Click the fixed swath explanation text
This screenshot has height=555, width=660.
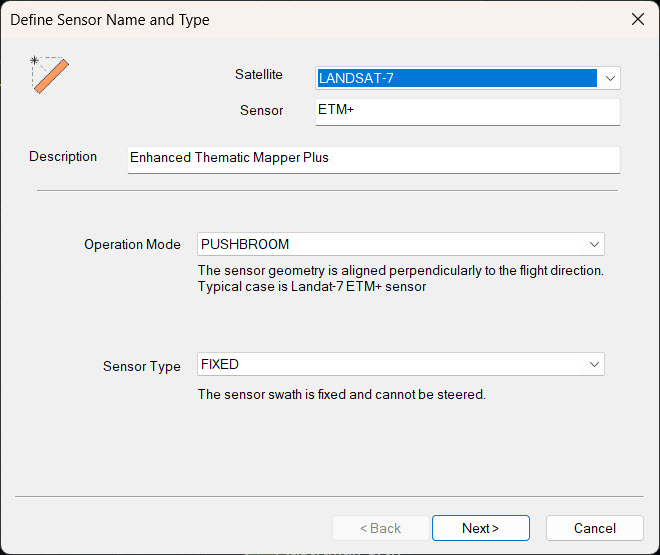pyautogui.click(x=341, y=395)
